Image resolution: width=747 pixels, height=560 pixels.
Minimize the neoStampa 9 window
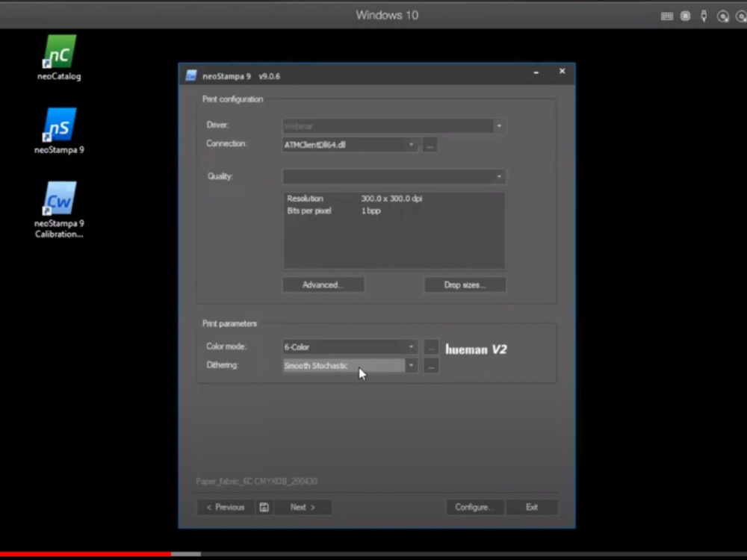point(536,72)
